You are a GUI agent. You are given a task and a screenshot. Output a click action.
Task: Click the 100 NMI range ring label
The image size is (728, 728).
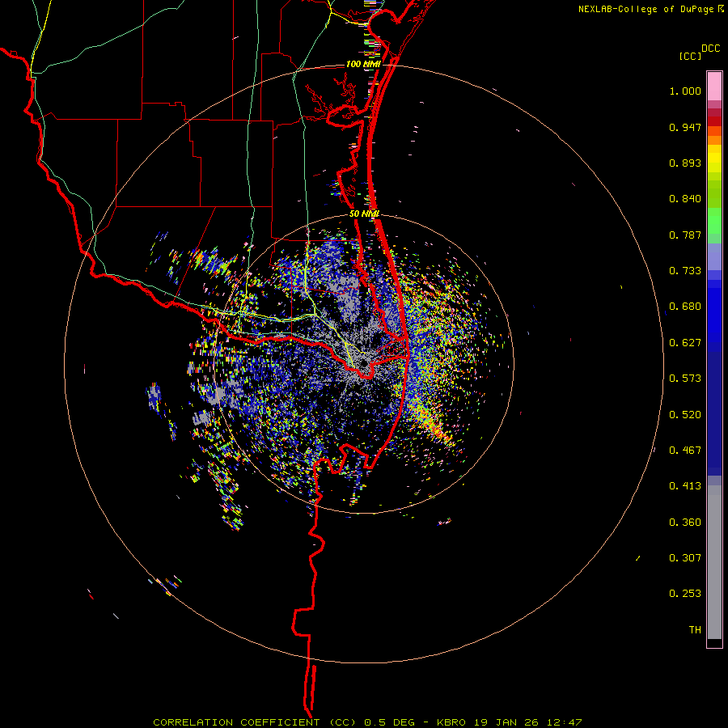(363, 64)
